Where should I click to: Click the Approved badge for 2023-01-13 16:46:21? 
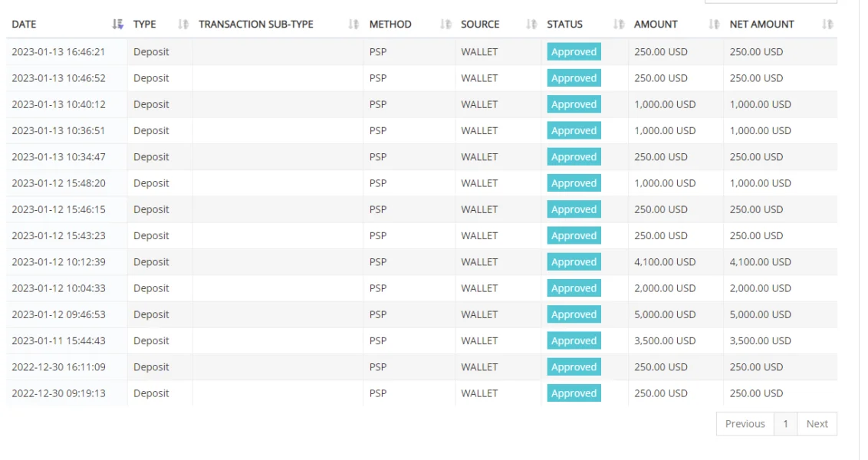pos(574,52)
